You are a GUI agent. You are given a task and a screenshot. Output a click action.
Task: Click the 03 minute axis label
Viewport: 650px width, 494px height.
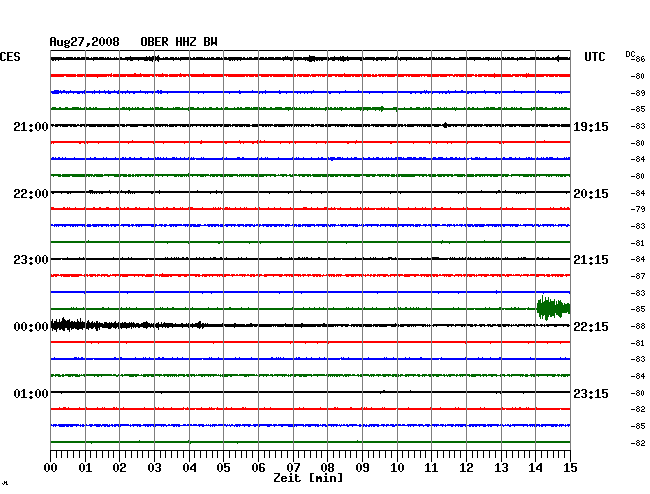click(154, 468)
